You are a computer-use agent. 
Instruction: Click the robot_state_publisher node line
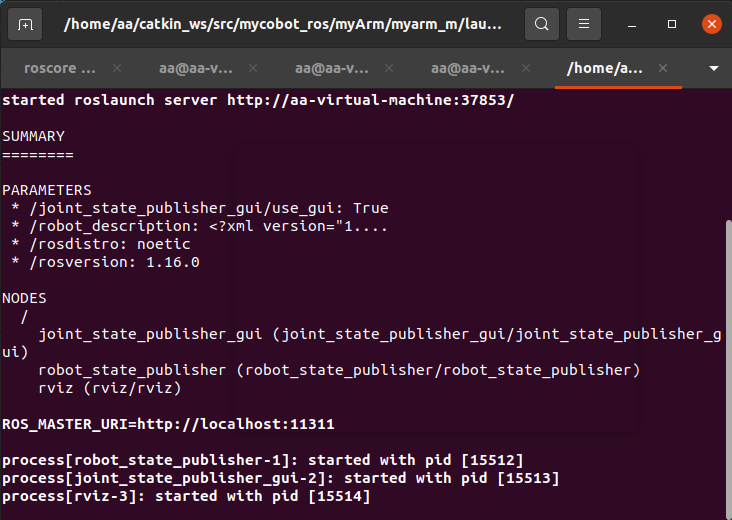[x=339, y=370]
